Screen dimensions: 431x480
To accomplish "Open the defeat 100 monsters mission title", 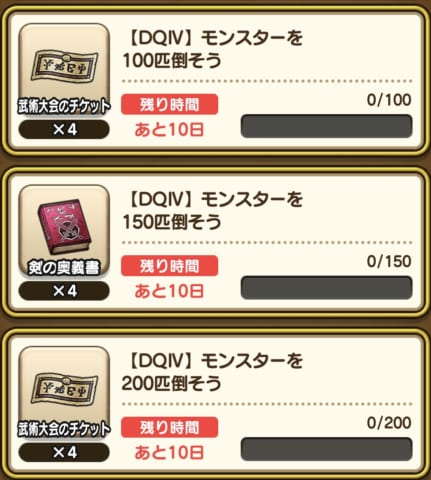I will click(x=213, y=49).
